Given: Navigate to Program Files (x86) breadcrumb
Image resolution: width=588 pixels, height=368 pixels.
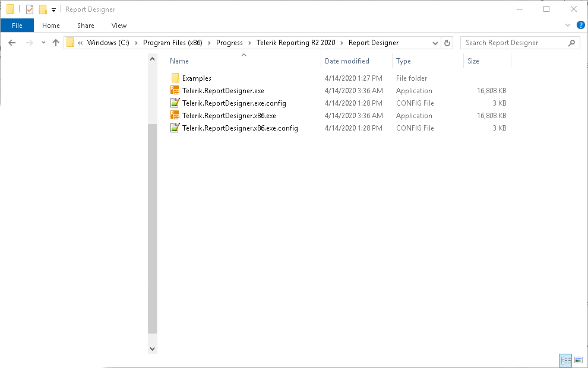Looking at the screenshot, I should point(172,43).
